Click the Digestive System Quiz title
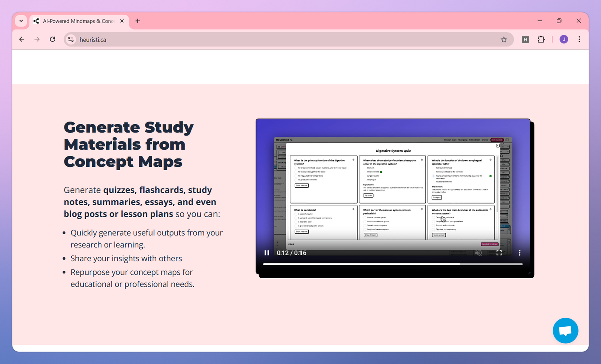The image size is (601, 364). [x=393, y=151]
